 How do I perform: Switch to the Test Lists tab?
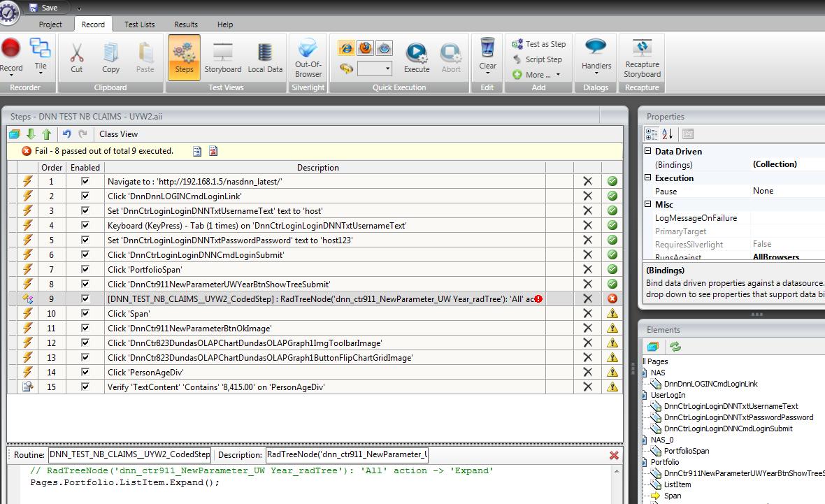[139, 24]
